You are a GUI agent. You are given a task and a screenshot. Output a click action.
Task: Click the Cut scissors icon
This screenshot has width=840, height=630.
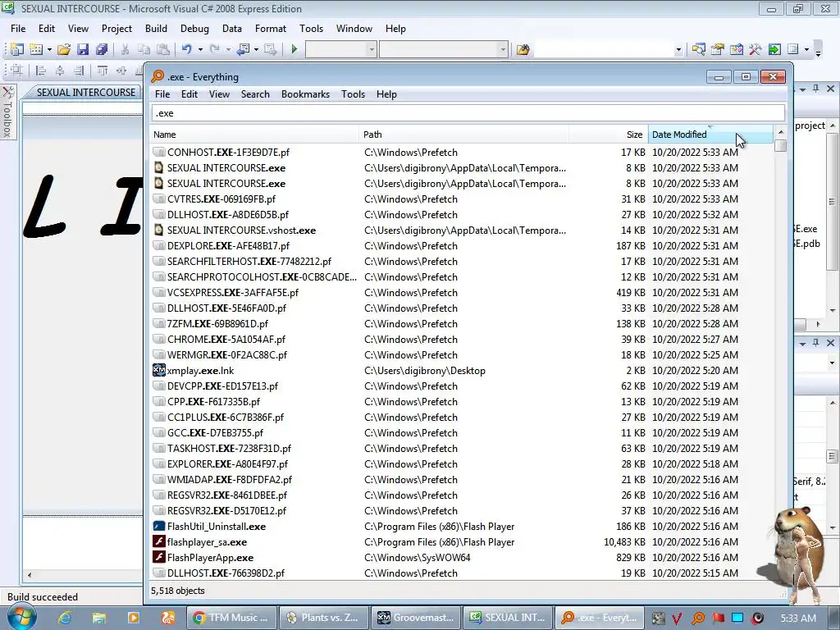pos(125,49)
